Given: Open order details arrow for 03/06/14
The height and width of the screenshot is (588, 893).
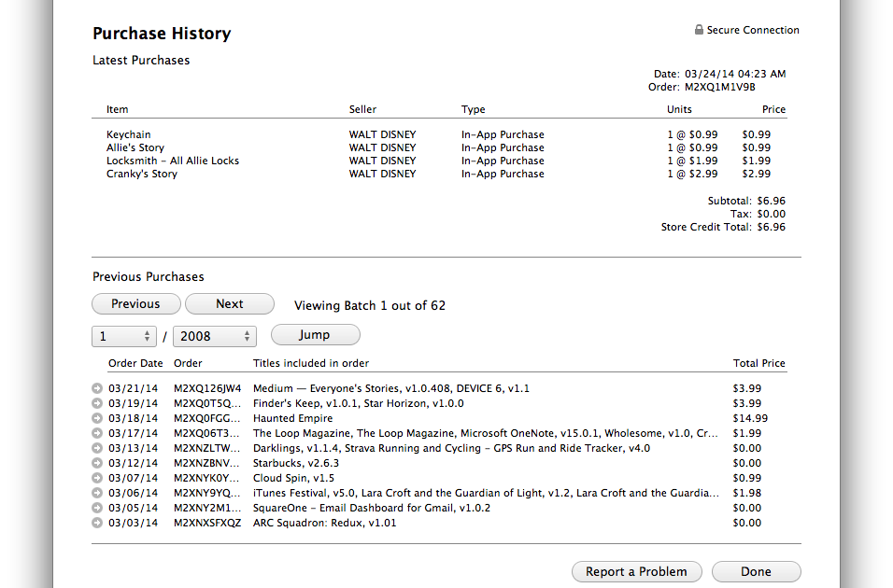Looking at the screenshot, I should (97, 493).
